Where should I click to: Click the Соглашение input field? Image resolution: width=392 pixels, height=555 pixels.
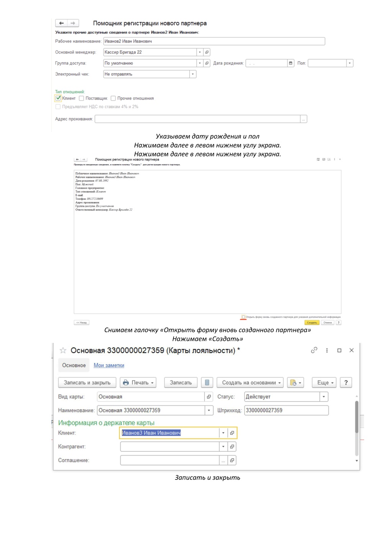click(170, 460)
